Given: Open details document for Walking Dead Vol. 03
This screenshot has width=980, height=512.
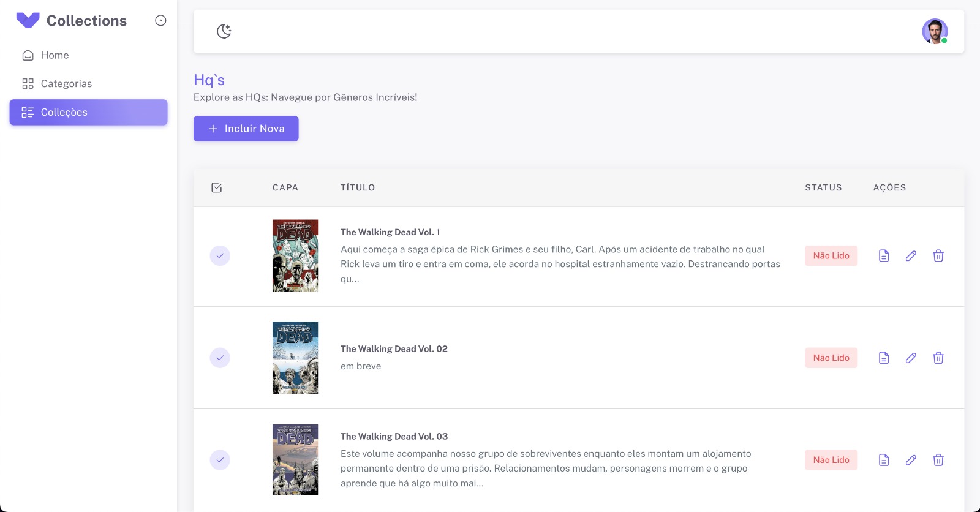Looking at the screenshot, I should click(884, 460).
